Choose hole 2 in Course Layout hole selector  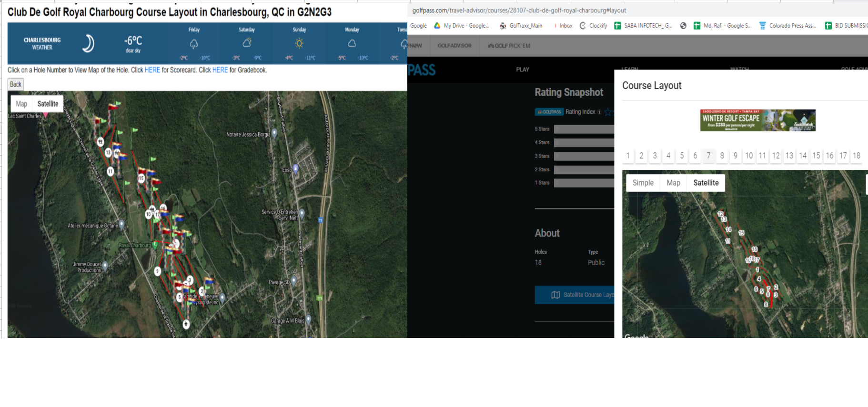pyautogui.click(x=641, y=156)
